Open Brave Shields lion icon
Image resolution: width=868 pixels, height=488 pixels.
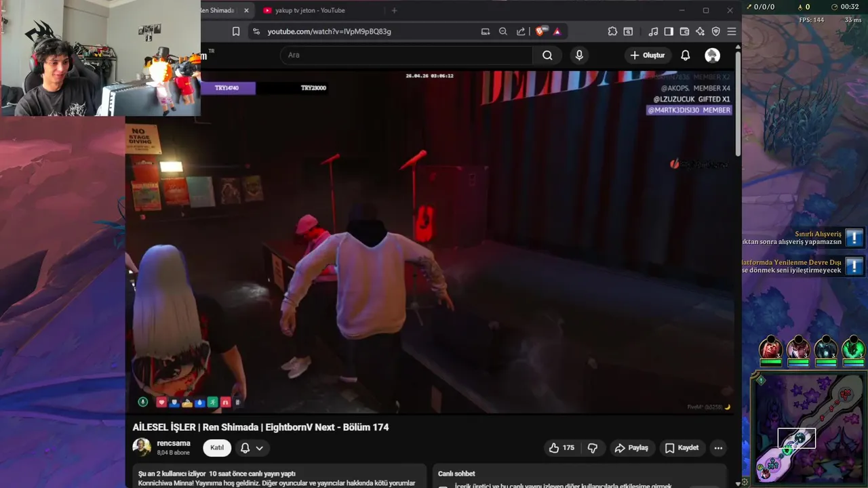point(540,31)
